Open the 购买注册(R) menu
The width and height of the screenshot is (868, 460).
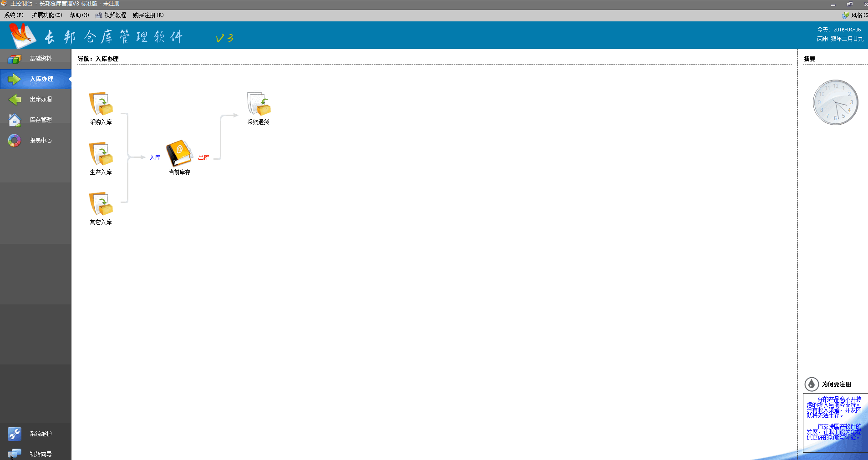(x=148, y=15)
